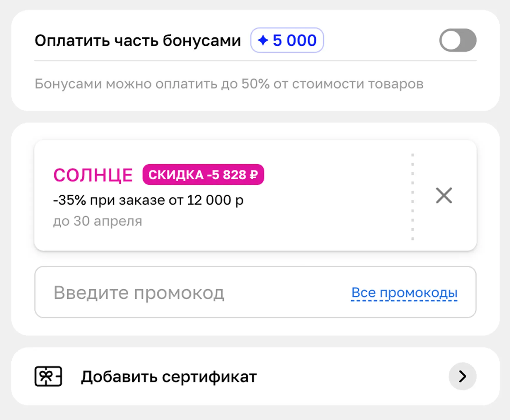The width and height of the screenshot is (510, 420).
Task: Click the dotted perforation line on the coupon
Action: pyautogui.click(x=413, y=195)
